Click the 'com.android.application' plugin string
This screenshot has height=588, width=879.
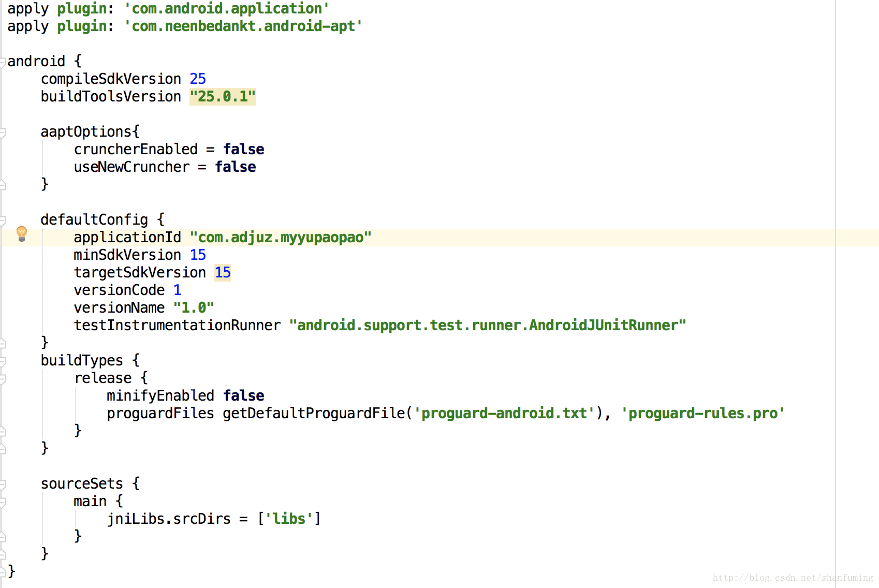227,9
